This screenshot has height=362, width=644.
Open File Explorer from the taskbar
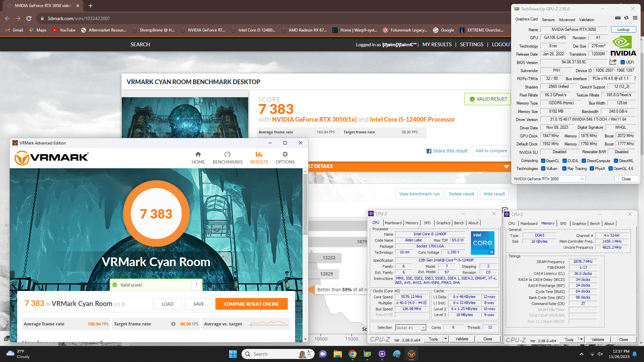pos(337,354)
